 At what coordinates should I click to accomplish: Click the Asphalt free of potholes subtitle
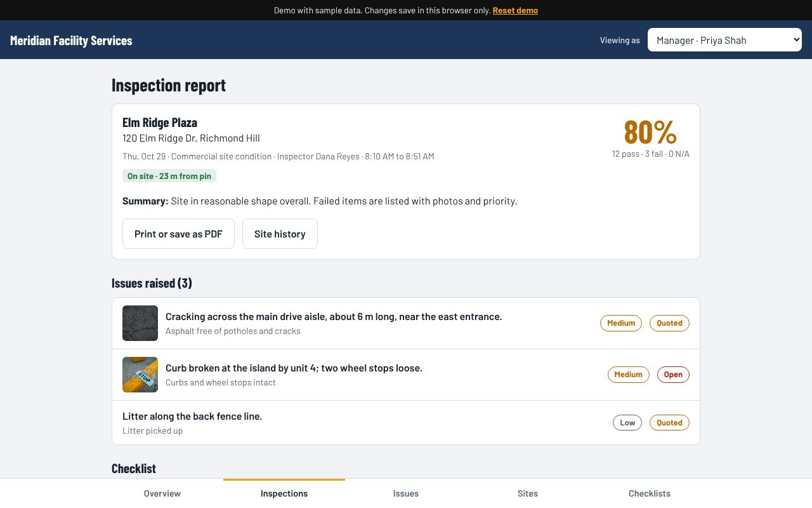(233, 331)
